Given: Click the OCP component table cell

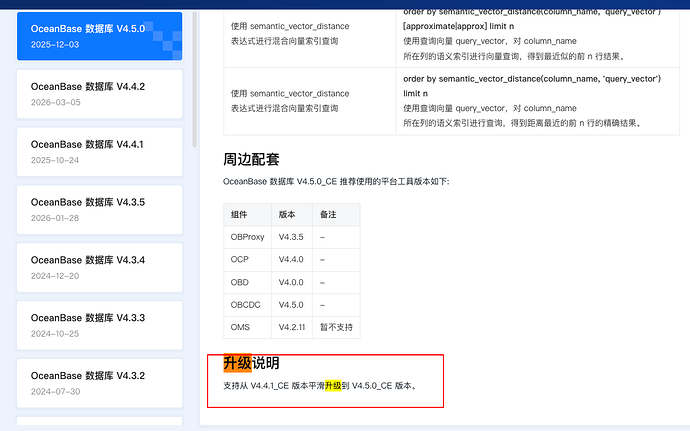Looking at the screenshot, I should point(239,259).
